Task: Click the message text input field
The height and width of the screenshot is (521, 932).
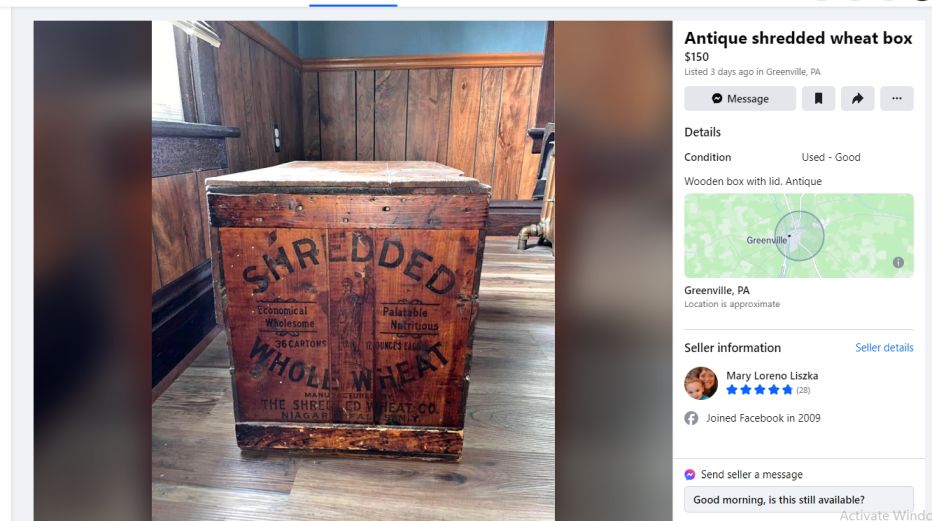Action: coord(799,500)
